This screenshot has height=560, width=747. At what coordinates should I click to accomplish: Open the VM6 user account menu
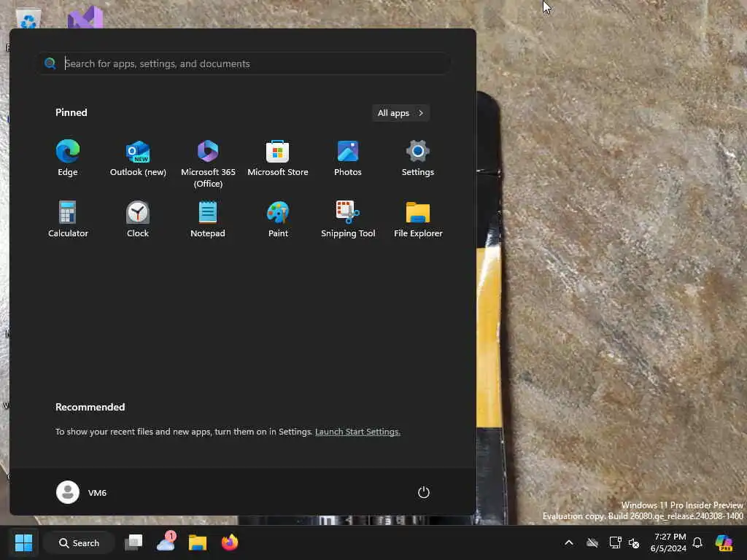(x=82, y=492)
